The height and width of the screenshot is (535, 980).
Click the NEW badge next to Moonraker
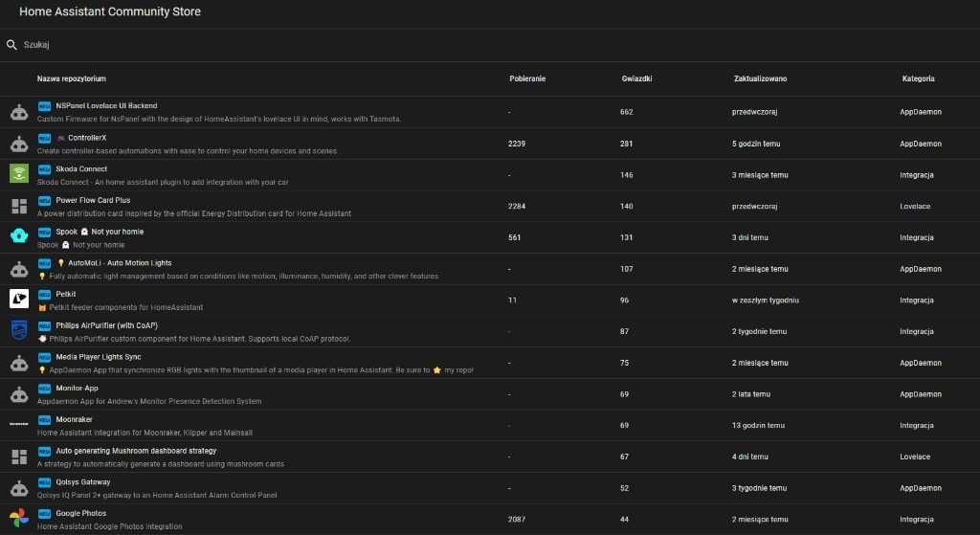point(44,420)
